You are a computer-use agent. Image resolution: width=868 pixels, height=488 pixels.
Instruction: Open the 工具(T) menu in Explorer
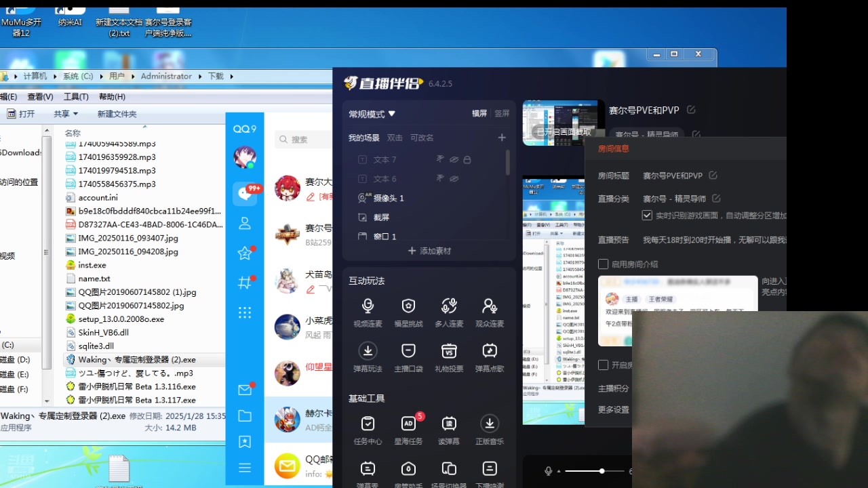pos(76,97)
